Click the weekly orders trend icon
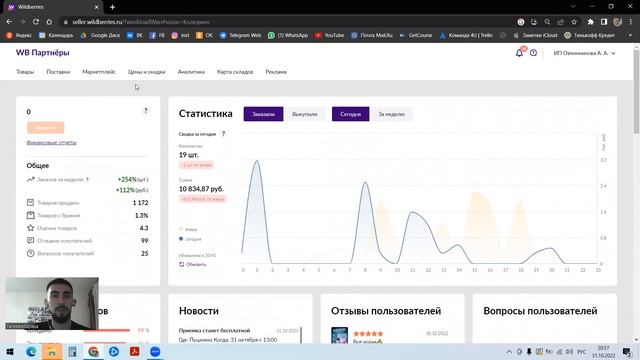The width and height of the screenshot is (640, 360). click(x=30, y=179)
